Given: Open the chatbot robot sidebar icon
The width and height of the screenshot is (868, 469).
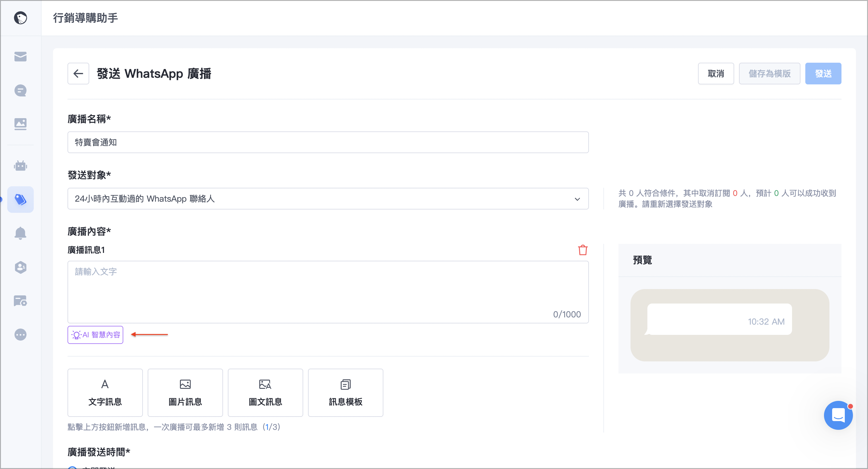Looking at the screenshot, I should pyautogui.click(x=20, y=165).
